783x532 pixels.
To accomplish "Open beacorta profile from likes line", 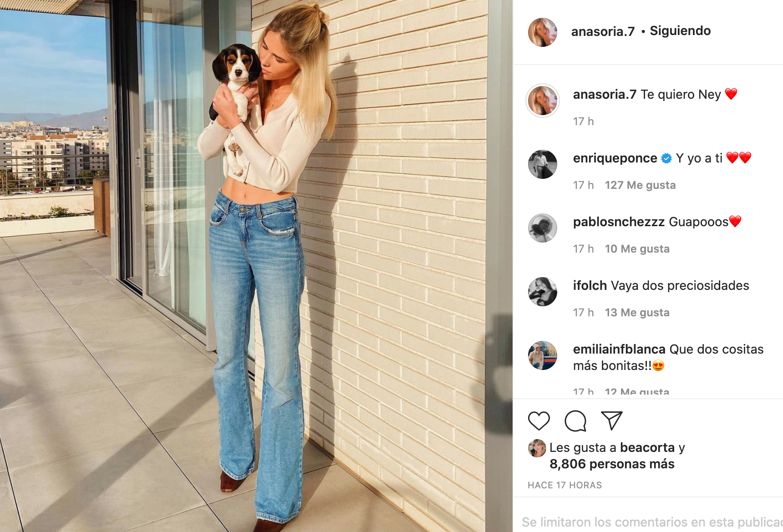I will 647,448.
